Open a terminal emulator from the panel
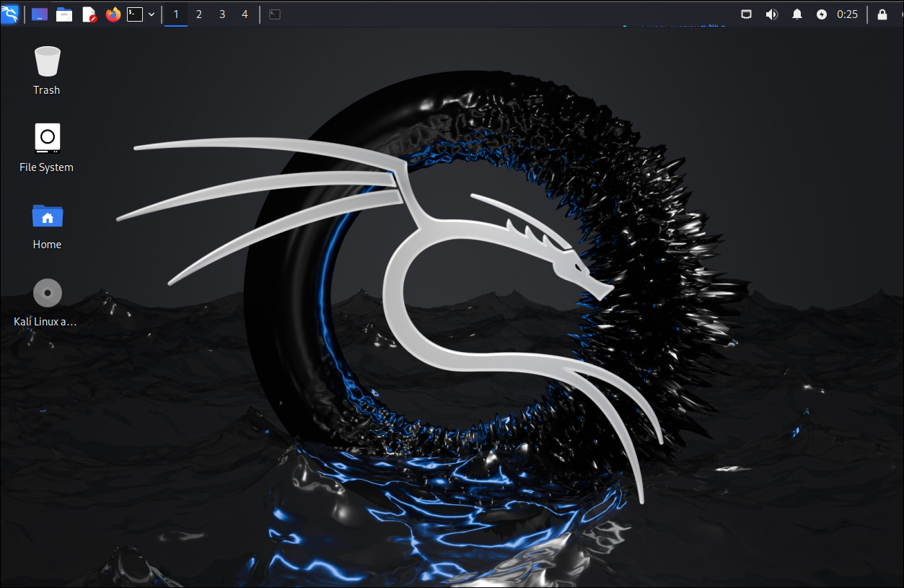 pyautogui.click(x=134, y=14)
